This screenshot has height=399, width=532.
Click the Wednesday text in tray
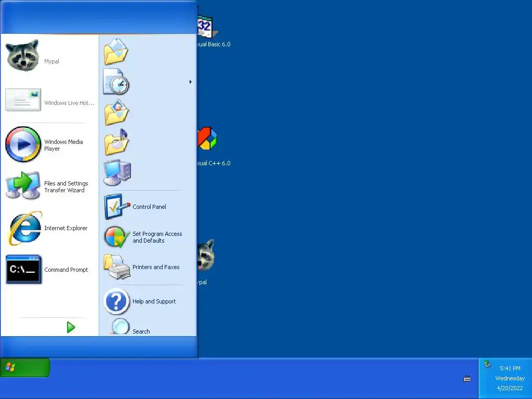click(510, 378)
